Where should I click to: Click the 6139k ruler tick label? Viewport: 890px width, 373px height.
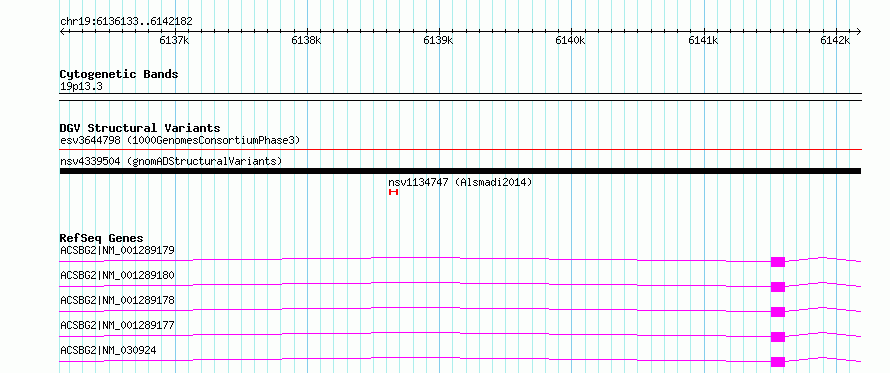(x=439, y=40)
